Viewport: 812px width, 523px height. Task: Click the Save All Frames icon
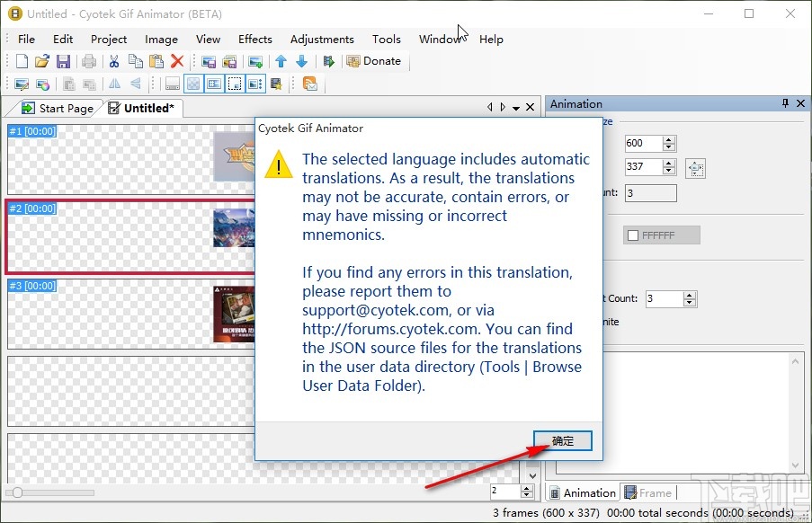(229, 62)
